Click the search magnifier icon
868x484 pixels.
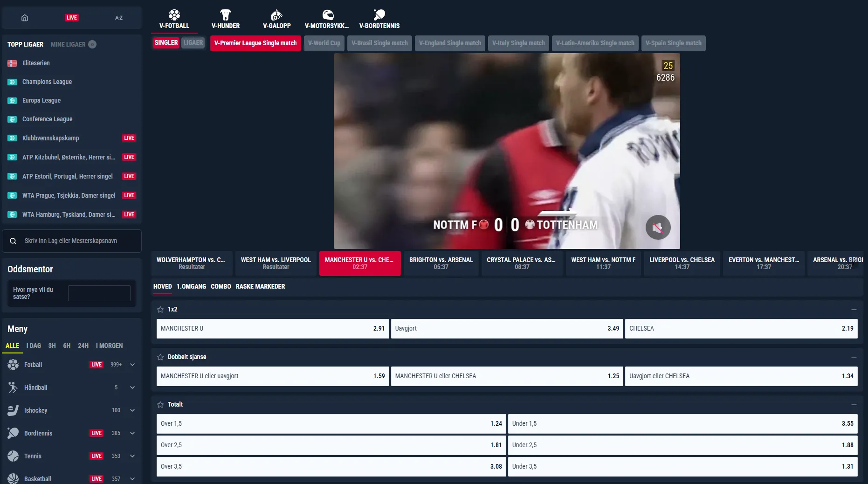(x=13, y=241)
